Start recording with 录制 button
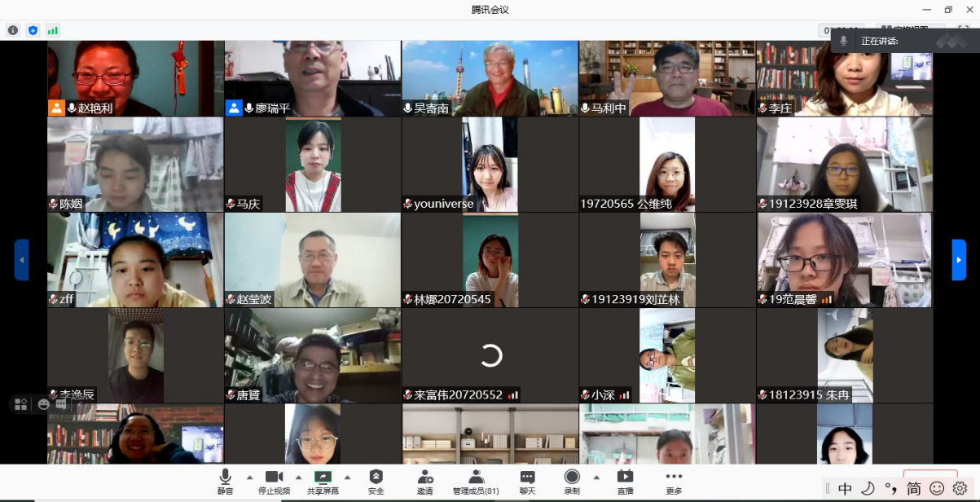This screenshot has width=980, height=502. click(572, 480)
